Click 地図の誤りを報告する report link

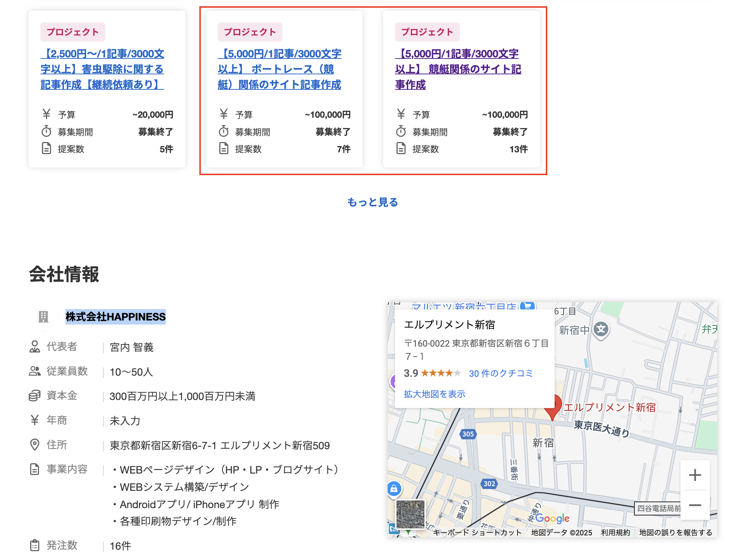(x=675, y=532)
